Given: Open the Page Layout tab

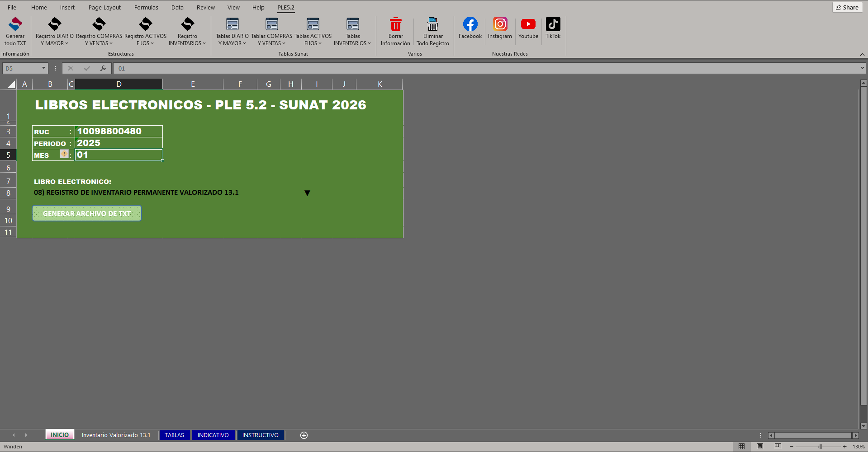Looking at the screenshot, I should coord(104,7).
